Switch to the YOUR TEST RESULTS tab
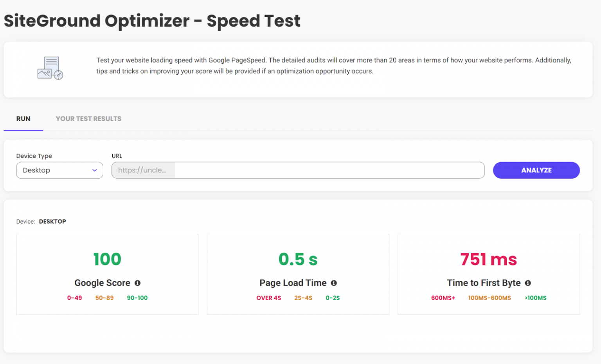 pyautogui.click(x=88, y=118)
